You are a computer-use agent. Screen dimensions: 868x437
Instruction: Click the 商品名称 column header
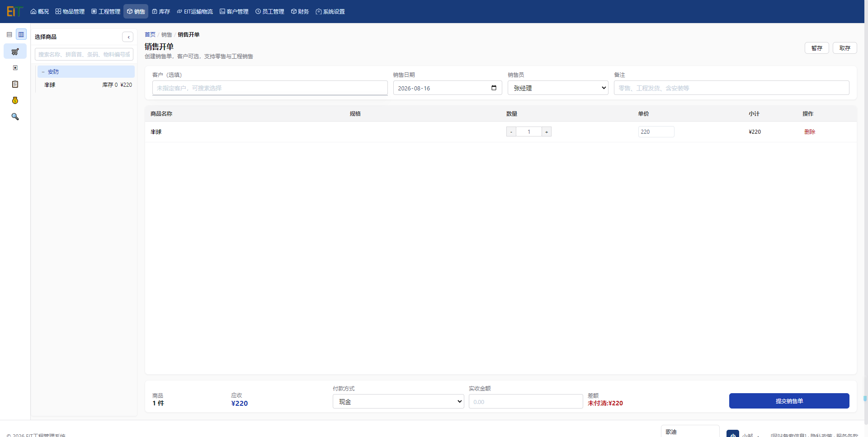(161, 114)
